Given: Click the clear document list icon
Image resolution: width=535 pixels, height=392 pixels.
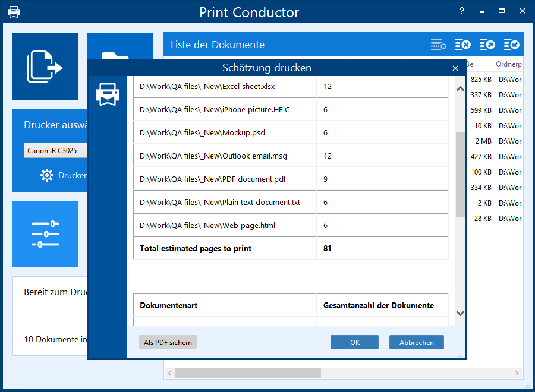Looking at the screenshot, I should pos(463,45).
